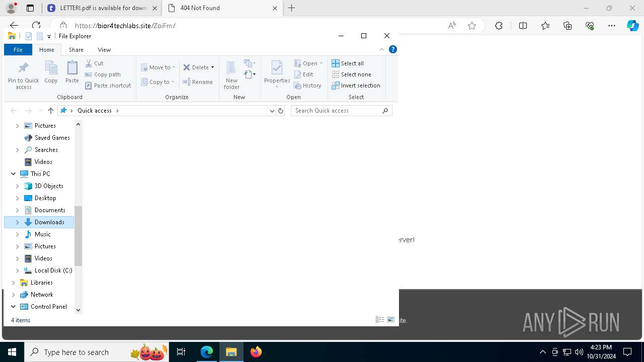The width and height of the screenshot is (644, 362).
Task: Open the Delete dropdown arrow
Action: coord(212,67)
